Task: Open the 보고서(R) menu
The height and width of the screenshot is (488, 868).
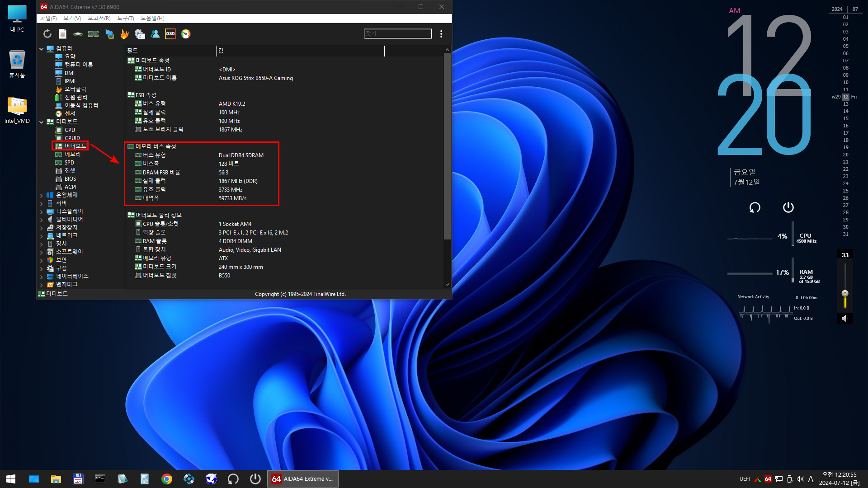Action: click(99, 19)
